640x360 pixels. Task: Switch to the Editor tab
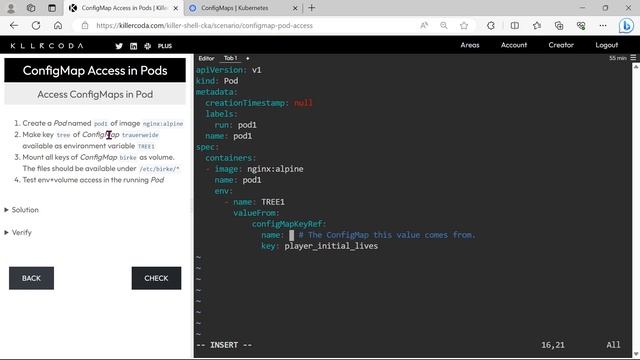click(x=206, y=58)
